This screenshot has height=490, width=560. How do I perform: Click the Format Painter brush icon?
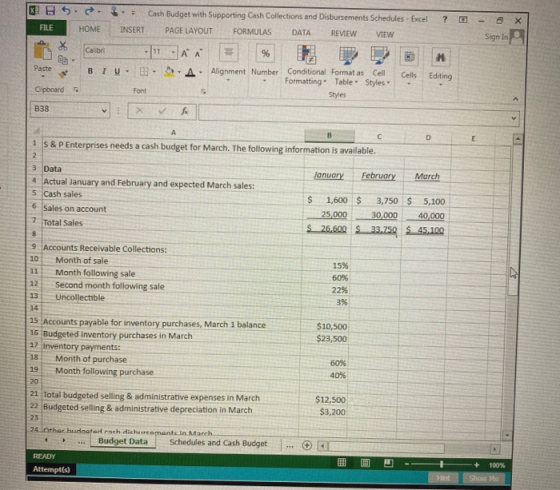click(x=63, y=74)
